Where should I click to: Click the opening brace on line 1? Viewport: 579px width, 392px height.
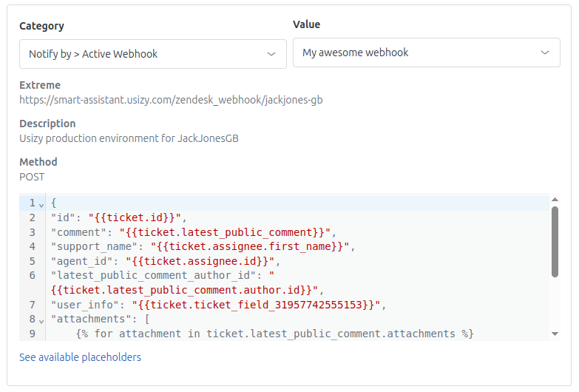point(53,203)
